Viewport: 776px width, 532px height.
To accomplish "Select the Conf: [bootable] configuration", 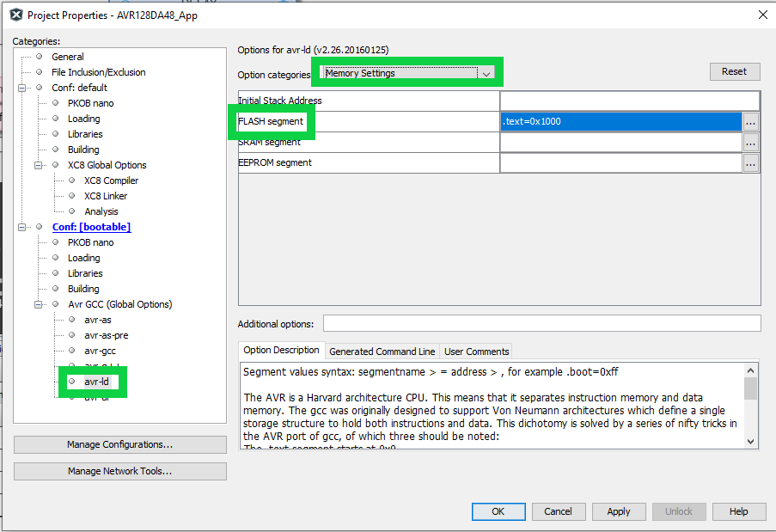I will coord(91,227).
